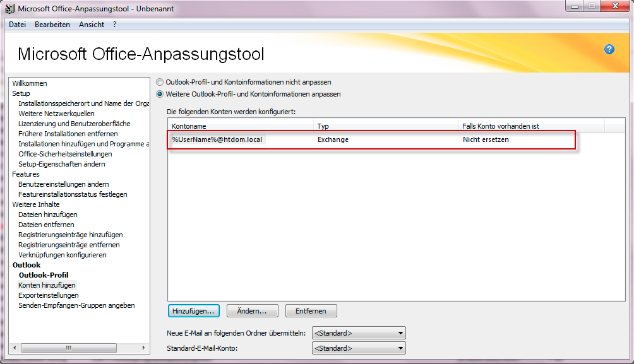The width and height of the screenshot is (634, 364).
Task: Open 'Dateien entfernen' page
Action: click(x=46, y=225)
